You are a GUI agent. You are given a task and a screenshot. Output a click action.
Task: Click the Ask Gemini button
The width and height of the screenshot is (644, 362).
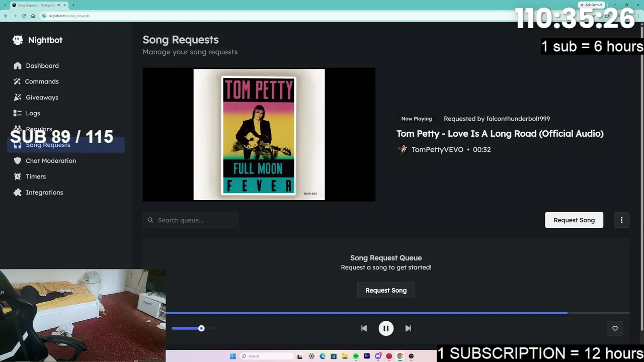[x=591, y=5]
